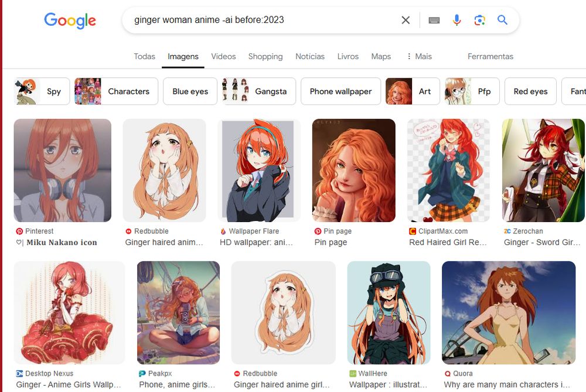Screen dimensions: 586x392
Task: Open Phone, anime girls… title link
Action: (177, 384)
